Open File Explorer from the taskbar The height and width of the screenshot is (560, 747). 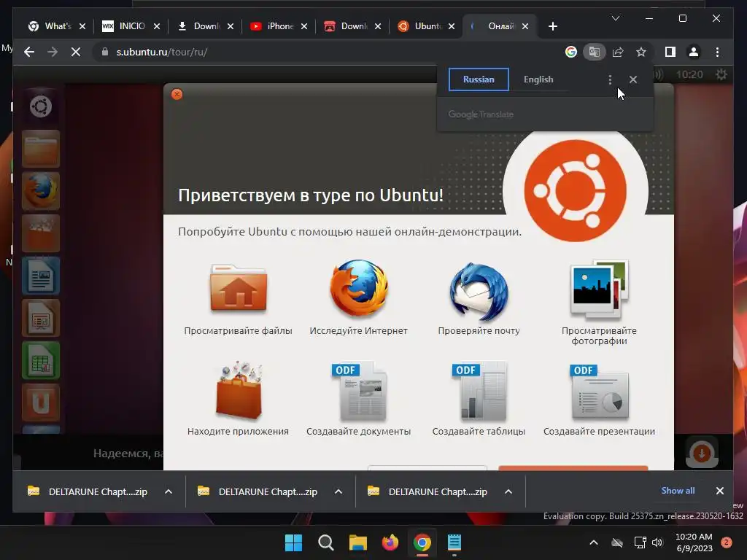tap(357, 542)
